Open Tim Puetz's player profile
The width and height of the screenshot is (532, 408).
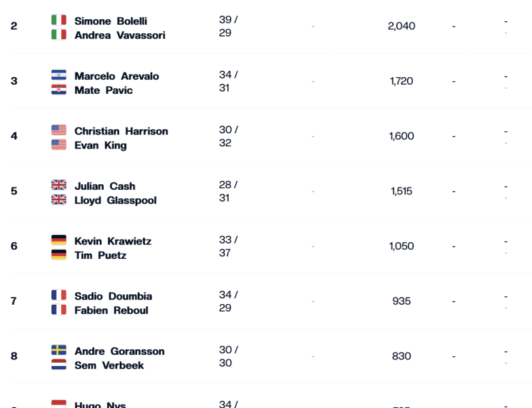pyautogui.click(x=100, y=256)
